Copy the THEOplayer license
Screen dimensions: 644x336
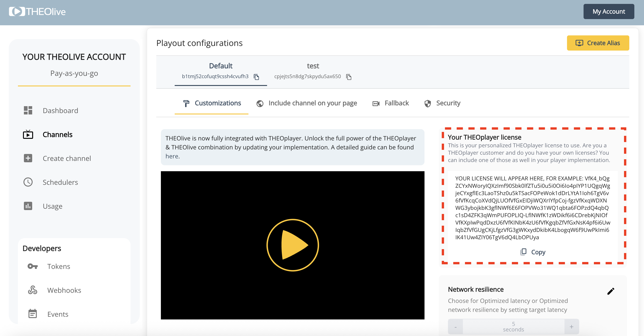point(533,252)
